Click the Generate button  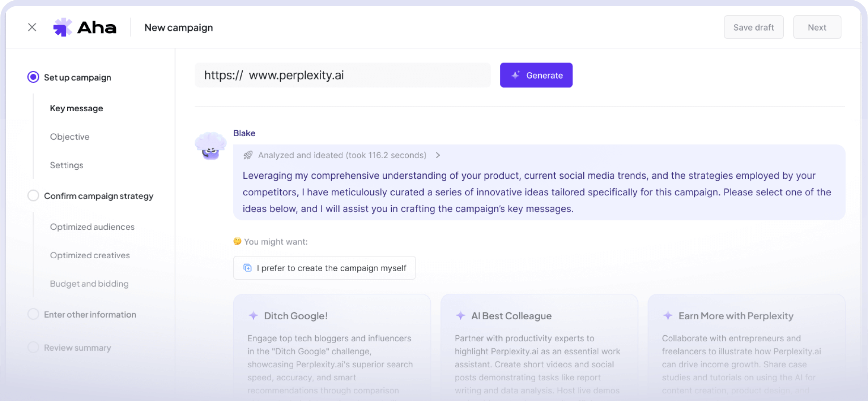click(x=536, y=75)
